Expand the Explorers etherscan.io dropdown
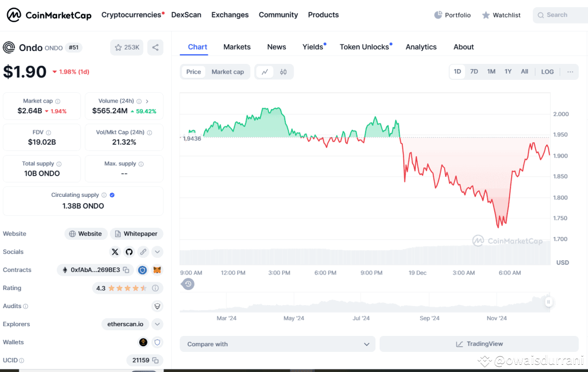The width and height of the screenshot is (588, 372). [x=157, y=324]
